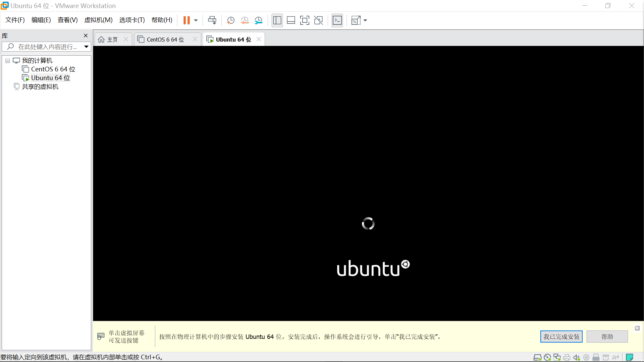Open power options dropdown arrow
The image size is (644, 362).
click(x=196, y=20)
